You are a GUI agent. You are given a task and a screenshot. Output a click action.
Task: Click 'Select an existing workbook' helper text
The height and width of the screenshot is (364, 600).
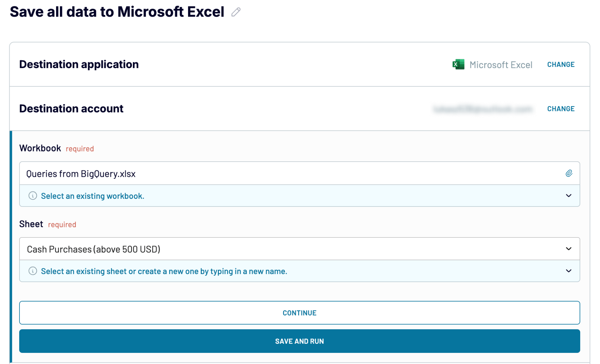click(x=93, y=196)
